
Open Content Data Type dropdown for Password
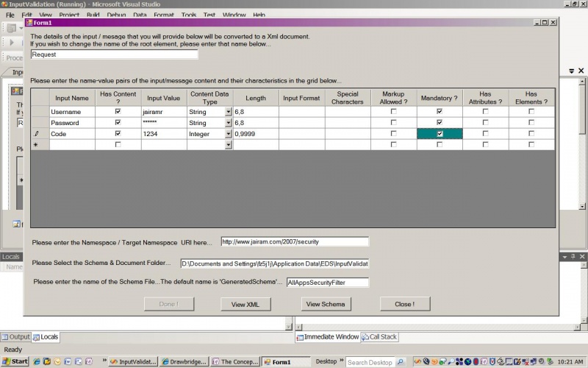[229, 123]
